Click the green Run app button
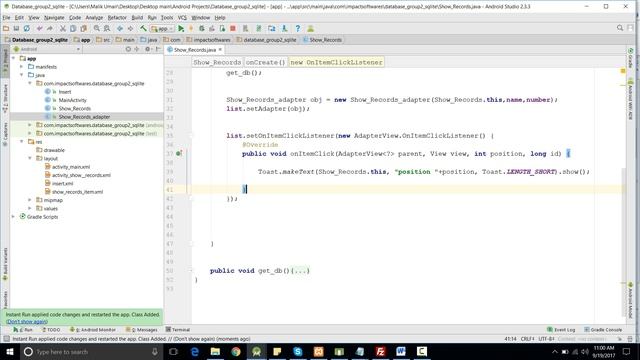 181,29
